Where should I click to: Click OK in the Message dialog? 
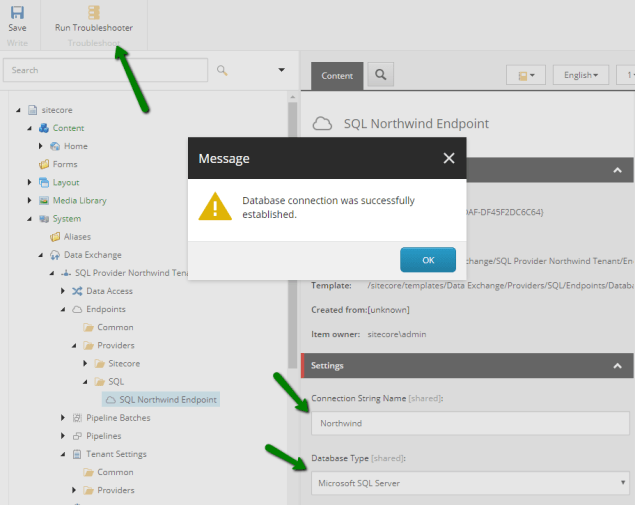tap(428, 260)
